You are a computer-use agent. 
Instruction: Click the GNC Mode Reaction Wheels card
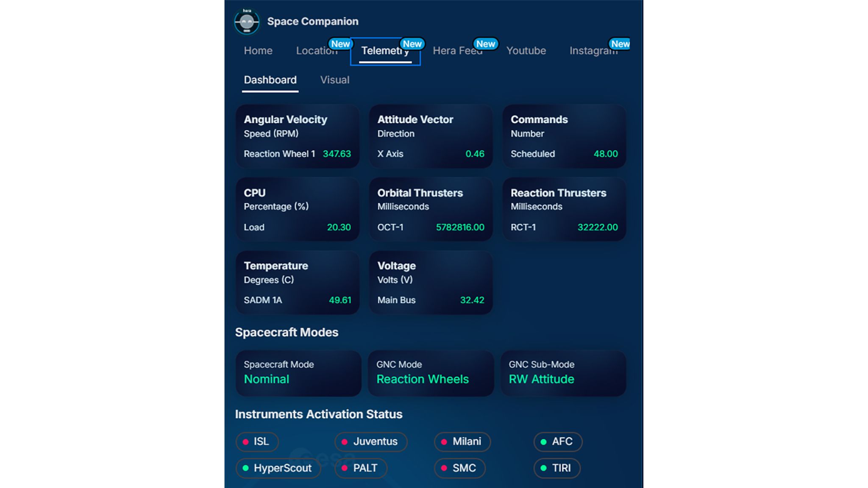click(431, 373)
